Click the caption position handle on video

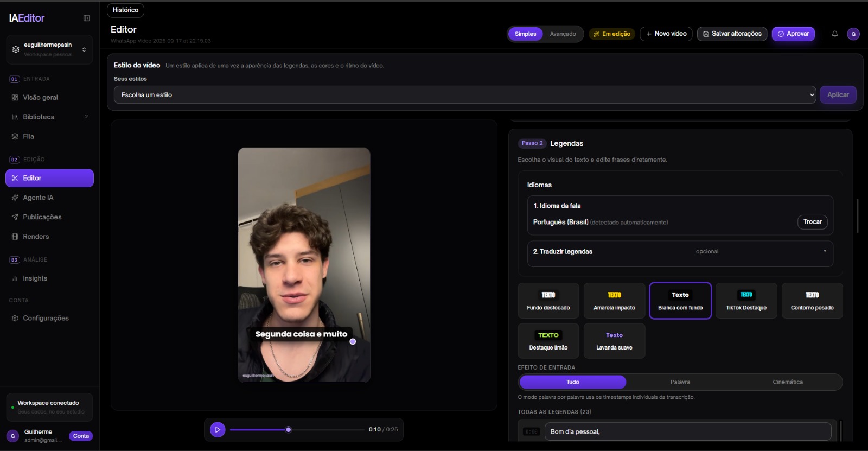(353, 342)
